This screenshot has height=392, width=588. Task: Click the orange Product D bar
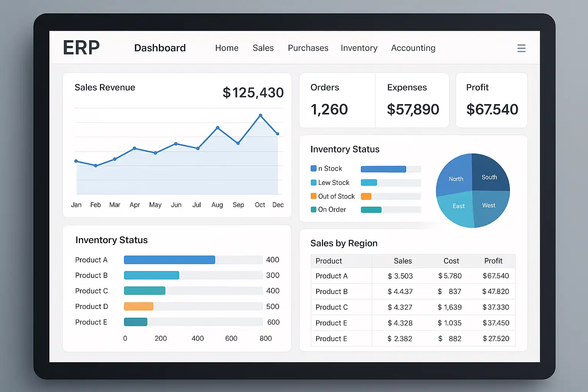pos(139,306)
